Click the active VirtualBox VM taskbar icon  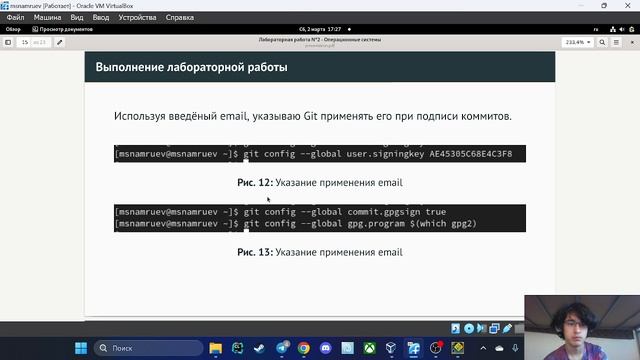pyautogui.click(x=413, y=348)
